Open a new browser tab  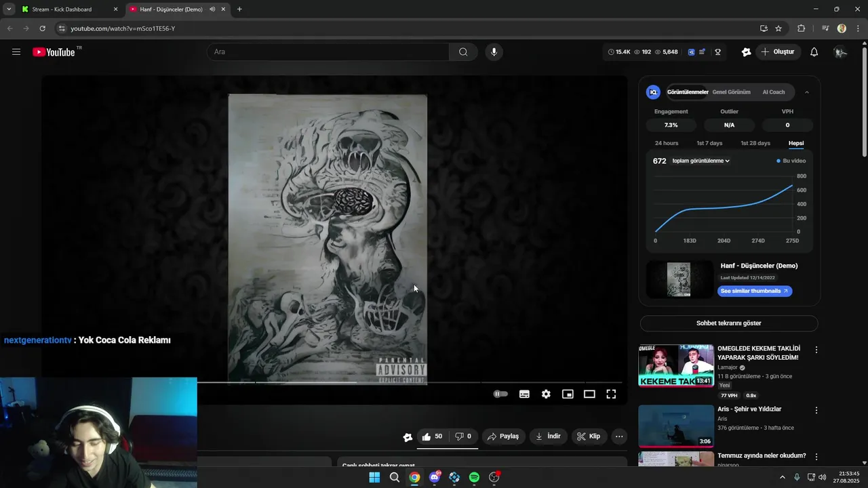tap(239, 9)
